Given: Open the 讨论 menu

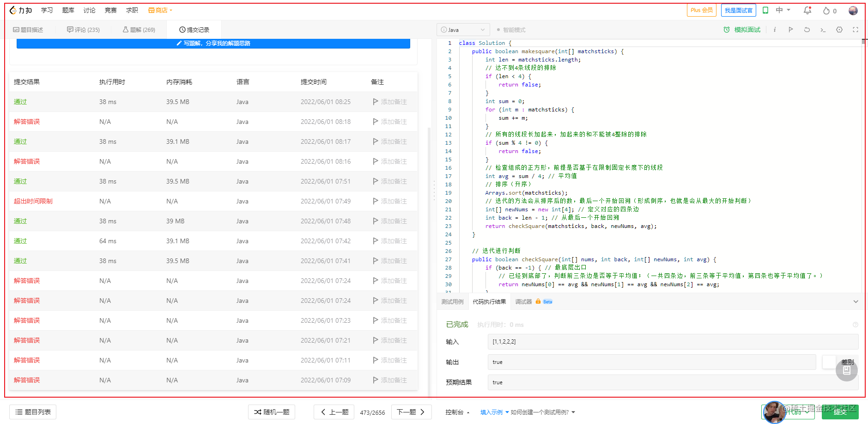Looking at the screenshot, I should pyautogui.click(x=90, y=10).
